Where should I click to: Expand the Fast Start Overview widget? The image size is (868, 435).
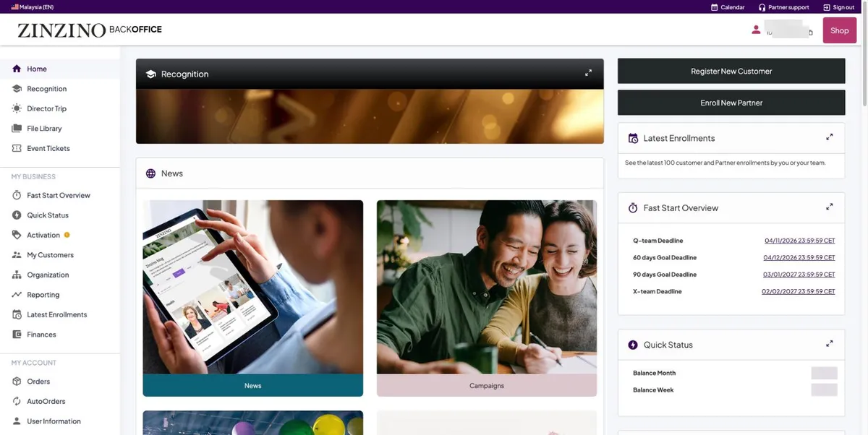(x=830, y=207)
